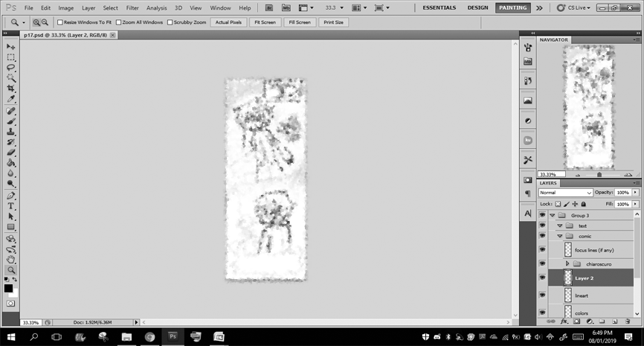Open the Normal blend mode dropdown
Screen dimensions: 644x346
point(565,193)
